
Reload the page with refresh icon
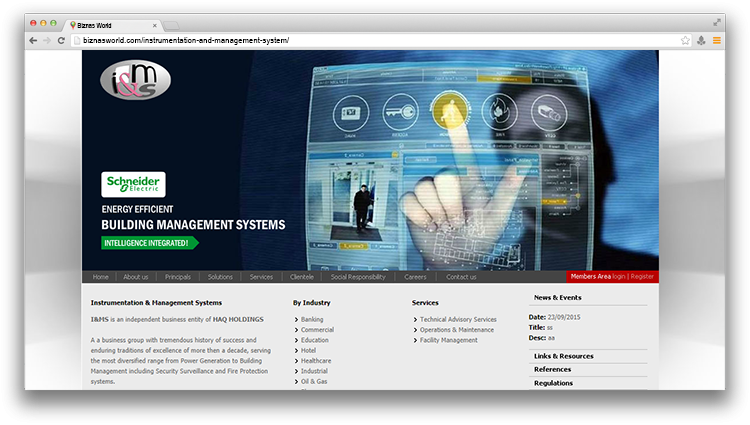pos(61,40)
